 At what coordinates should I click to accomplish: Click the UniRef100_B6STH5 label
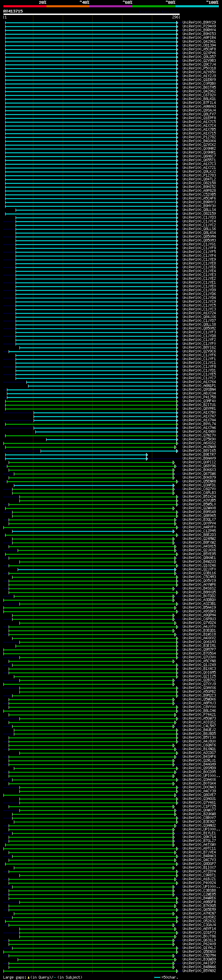[199, 87]
